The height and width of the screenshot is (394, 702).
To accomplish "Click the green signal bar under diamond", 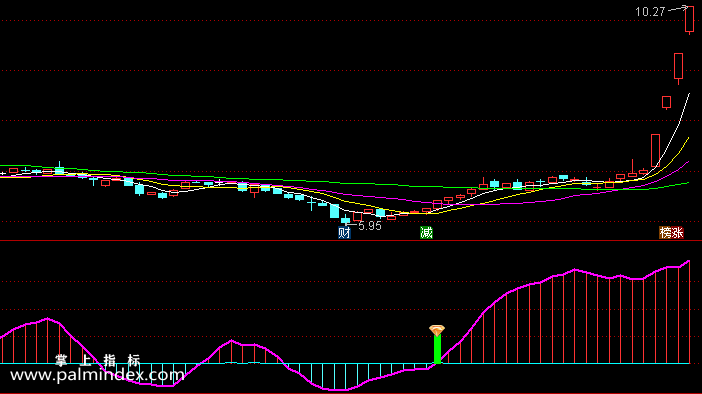I will (x=437, y=350).
